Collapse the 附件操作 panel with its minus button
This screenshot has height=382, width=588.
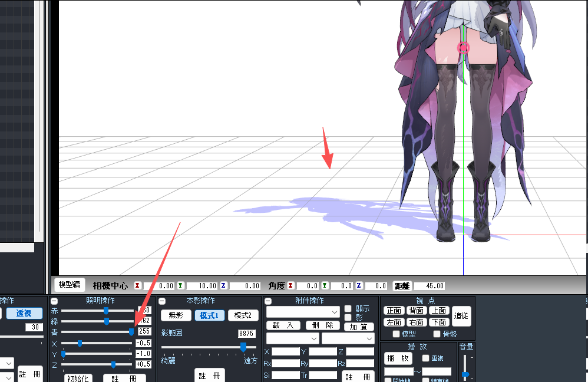pos(268,301)
